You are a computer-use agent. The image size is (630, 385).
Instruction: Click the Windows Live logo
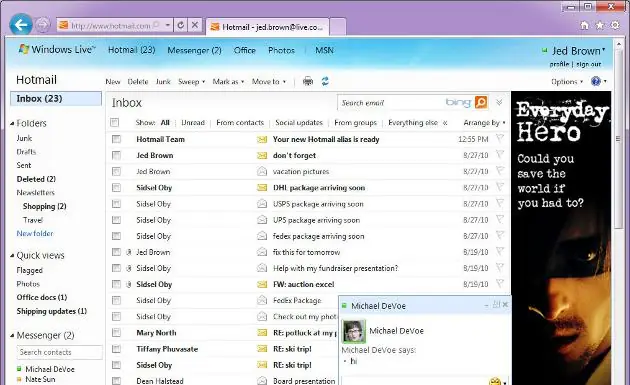point(57,49)
